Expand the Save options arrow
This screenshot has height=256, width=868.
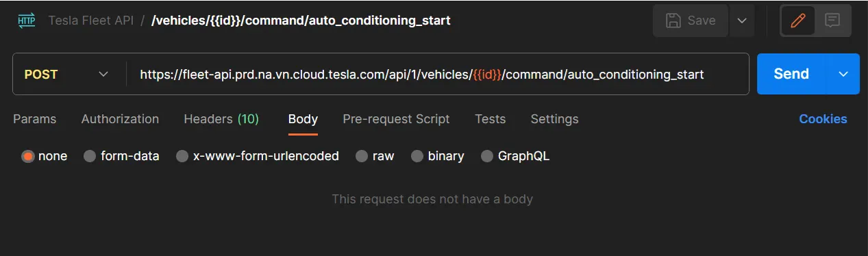coord(742,21)
